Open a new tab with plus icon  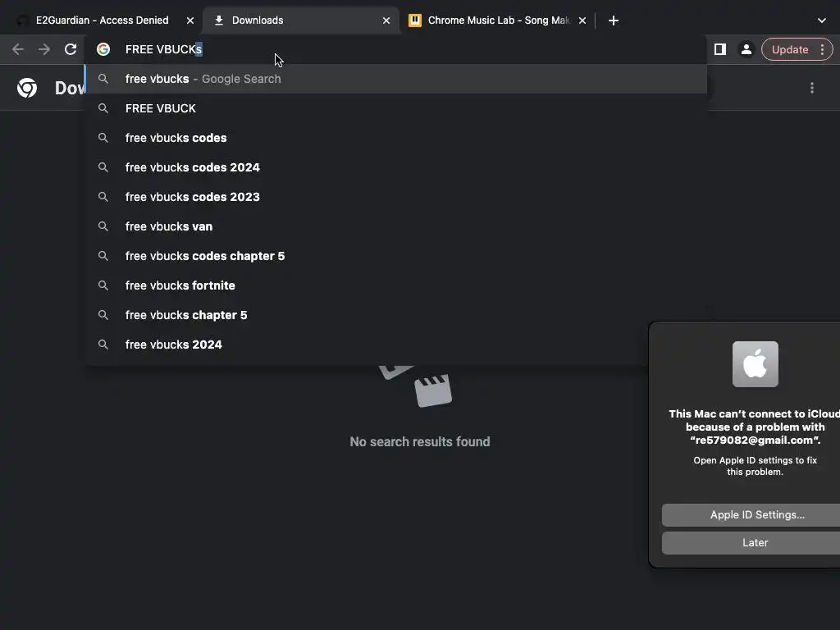pos(614,21)
